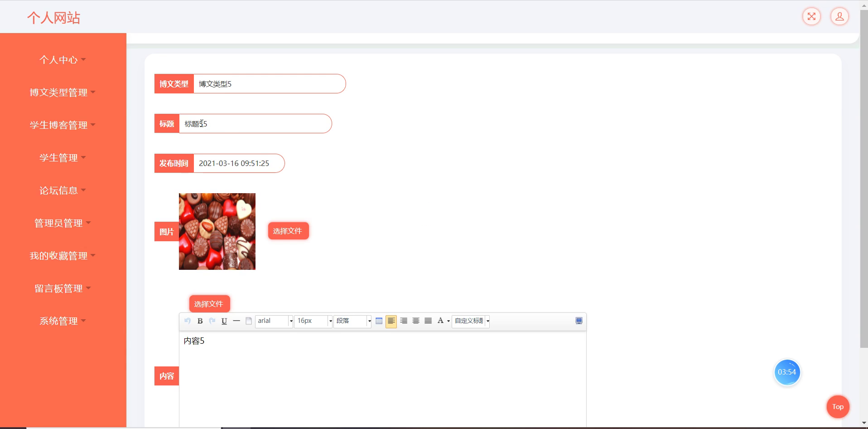Insert a table using the table icon
This screenshot has height=429, width=868.
pyautogui.click(x=379, y=321)
